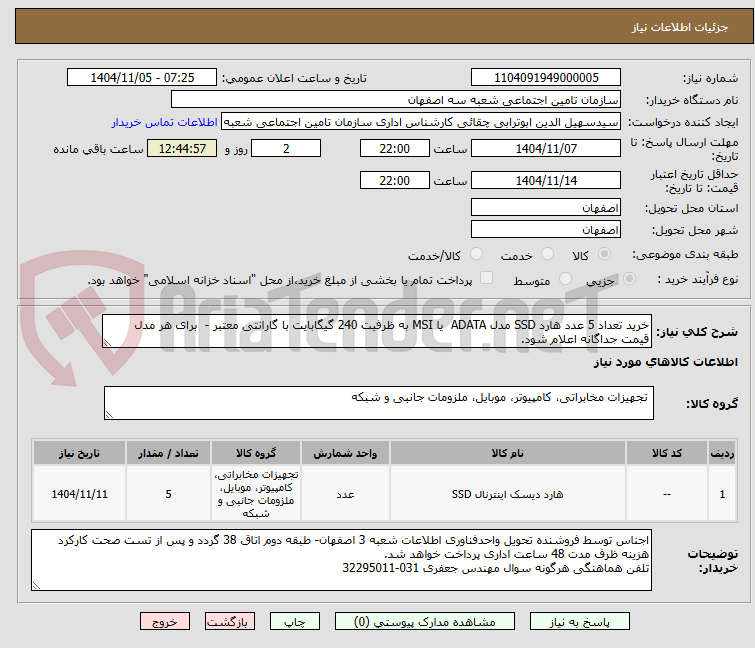Select the متوسط purchase type radio
The width and height of the screenshot is (755, 648).
(565, 279)
